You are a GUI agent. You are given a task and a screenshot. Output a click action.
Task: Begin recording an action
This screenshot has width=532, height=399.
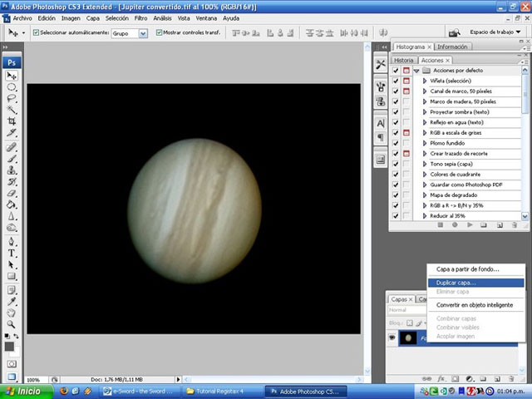455,225
